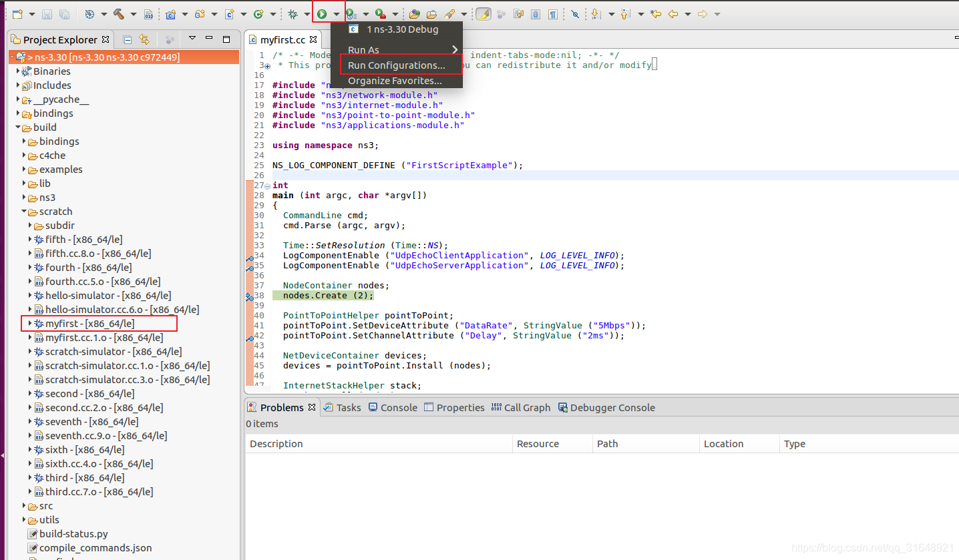Open Organize Favorites... from the menu

[x=396, y=81]
